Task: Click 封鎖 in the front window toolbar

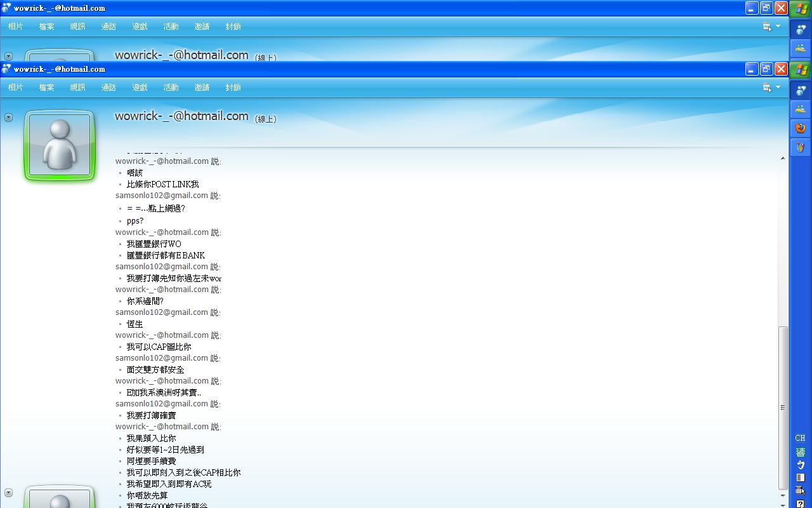Action: click(233, 88)
